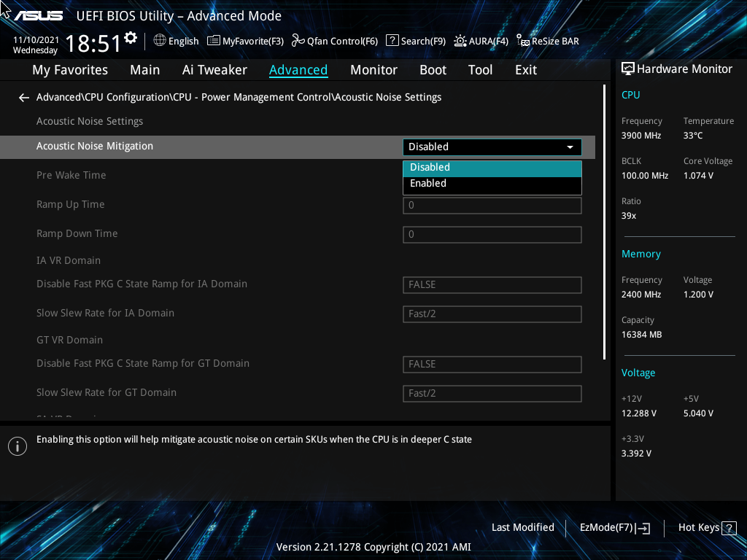
Task: Select the Acoustic Noise Mitigation row label
Action: tap(94, 146)
